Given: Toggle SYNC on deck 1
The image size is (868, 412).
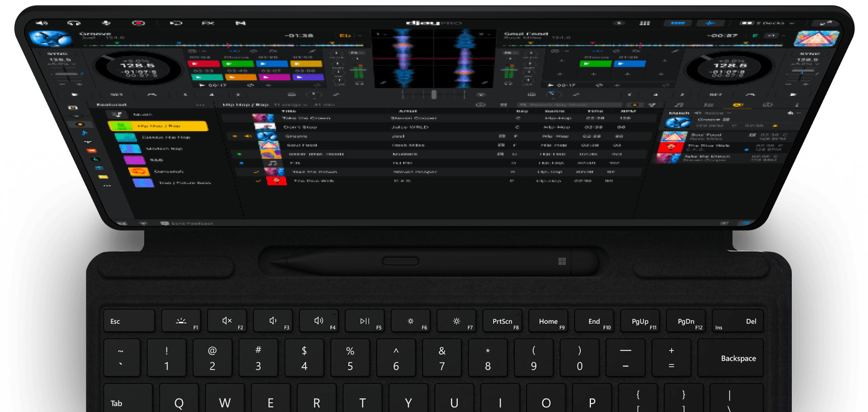Looking at the screenshot, I should (x=58, y=53).
